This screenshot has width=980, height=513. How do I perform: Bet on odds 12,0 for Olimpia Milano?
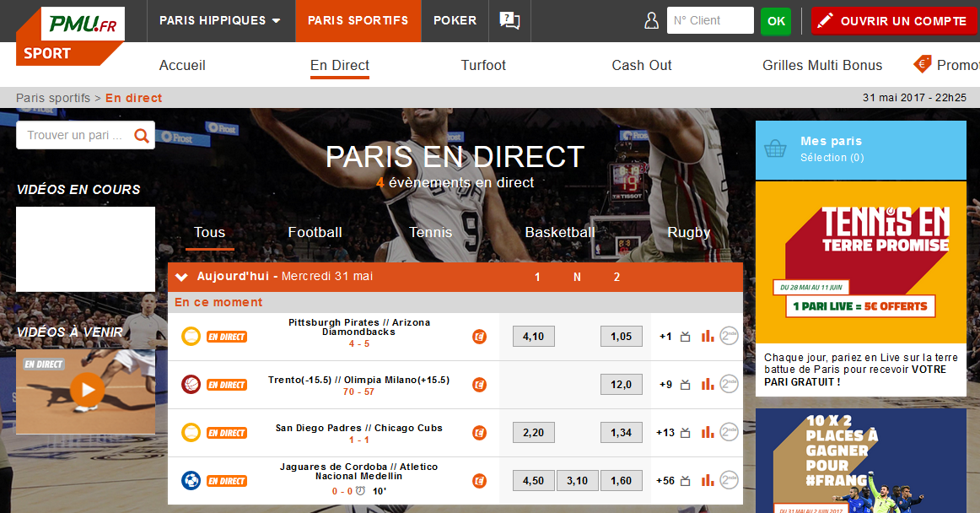622,385
